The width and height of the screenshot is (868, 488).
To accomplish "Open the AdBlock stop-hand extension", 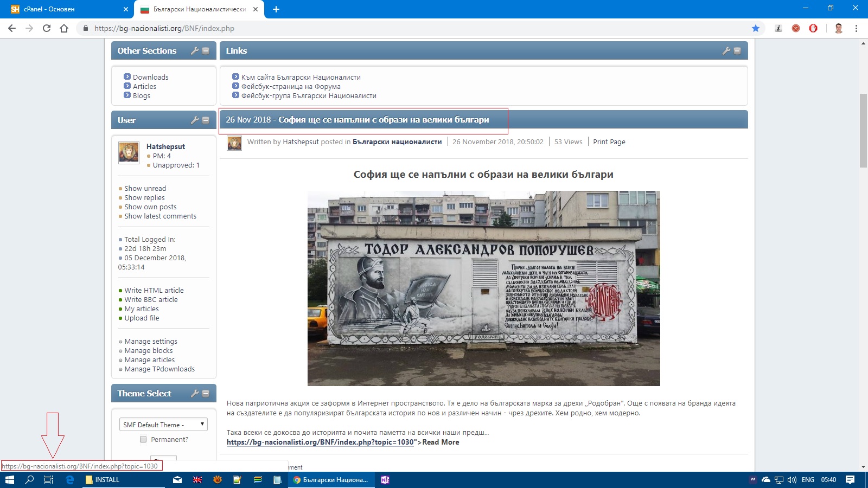I will pyautogui.click(x=813, y=28).
